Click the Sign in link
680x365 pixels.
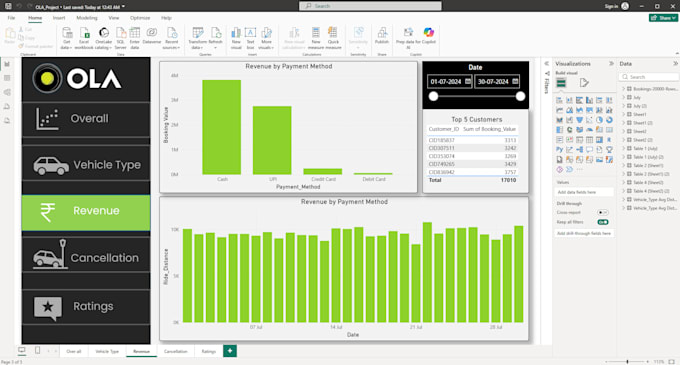tap(611, 6)
